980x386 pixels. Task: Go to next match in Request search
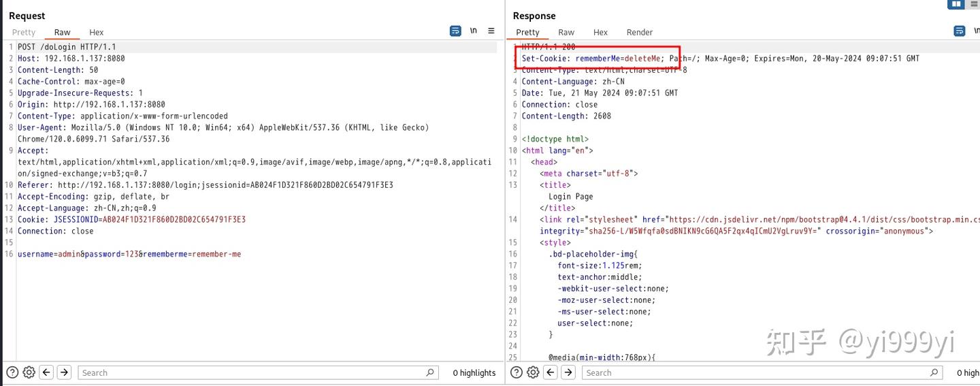[x=64, y=372]
